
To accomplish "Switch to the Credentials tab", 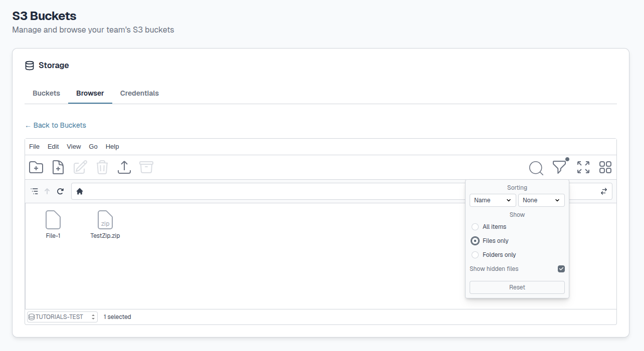I will pos(139,93).
